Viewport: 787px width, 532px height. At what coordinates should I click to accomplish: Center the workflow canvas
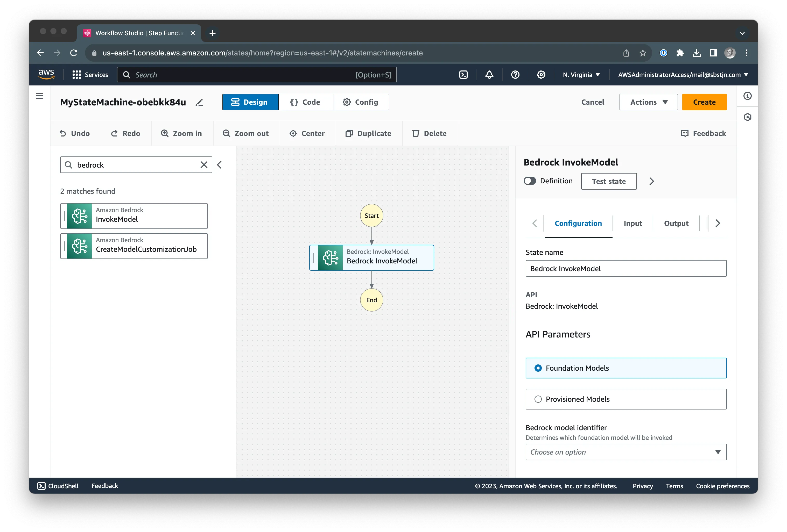307,133
